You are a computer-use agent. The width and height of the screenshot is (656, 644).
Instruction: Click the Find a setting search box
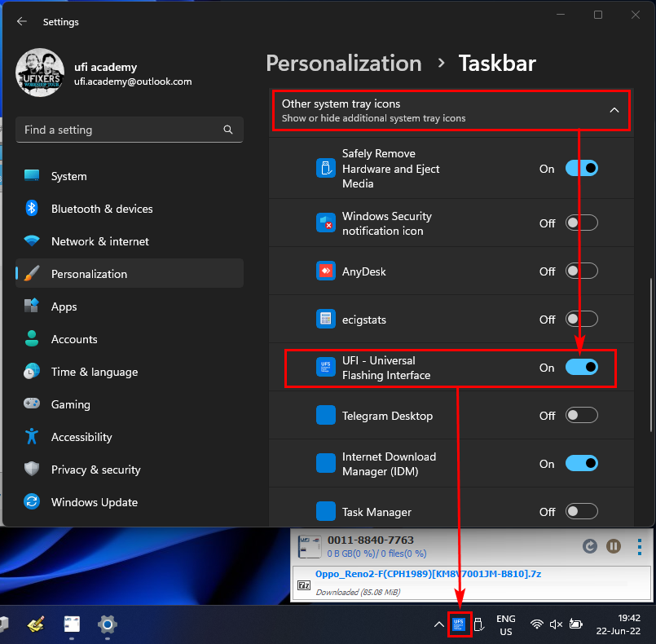coord(130,130)
